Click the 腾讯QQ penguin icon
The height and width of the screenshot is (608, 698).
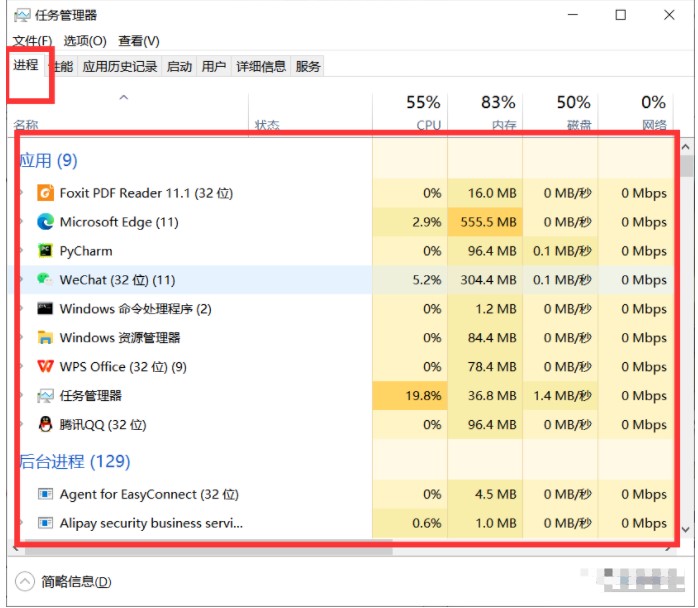pos(45,424)
